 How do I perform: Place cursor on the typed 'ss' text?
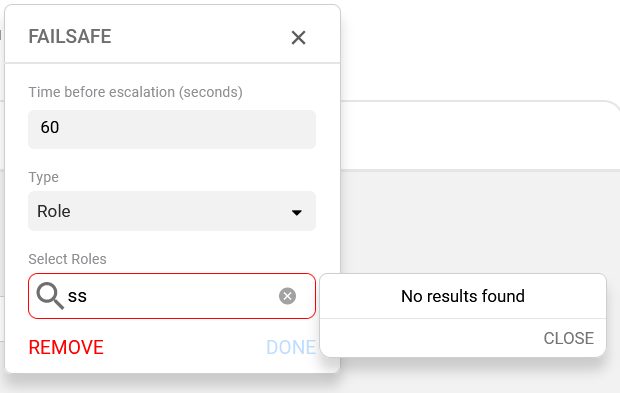(x=77, y=296)
